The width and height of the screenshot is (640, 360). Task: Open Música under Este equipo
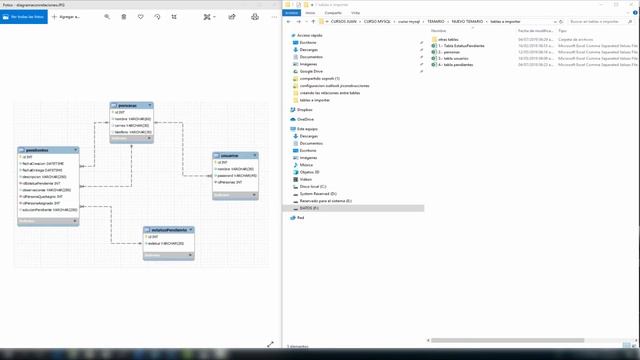[306, 165]
